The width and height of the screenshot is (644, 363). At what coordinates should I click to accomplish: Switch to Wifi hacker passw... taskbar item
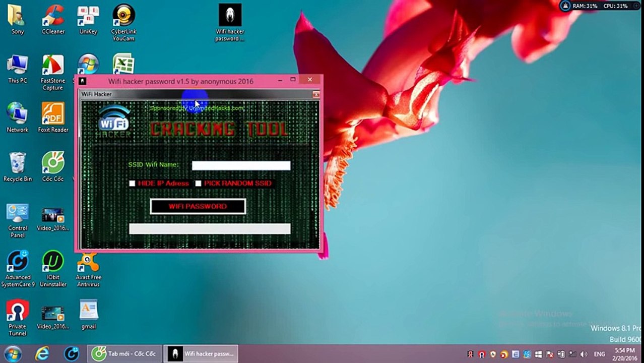click(x=202, y=353)
